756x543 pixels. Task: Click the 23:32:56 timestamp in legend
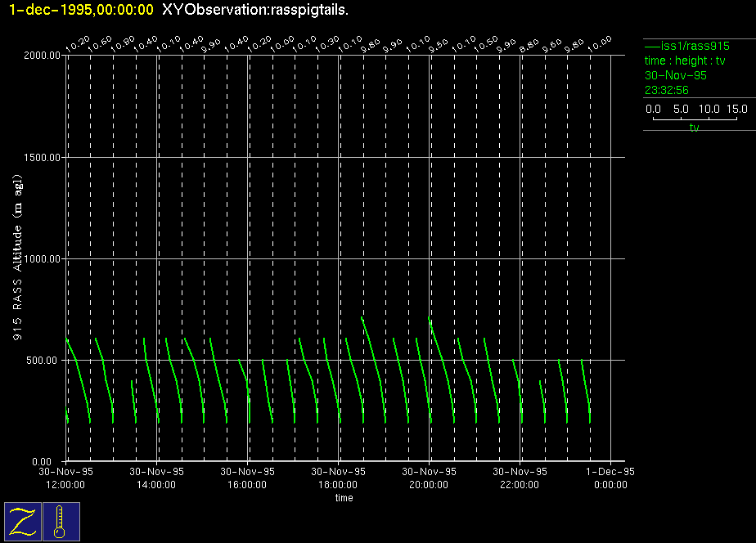667,90
